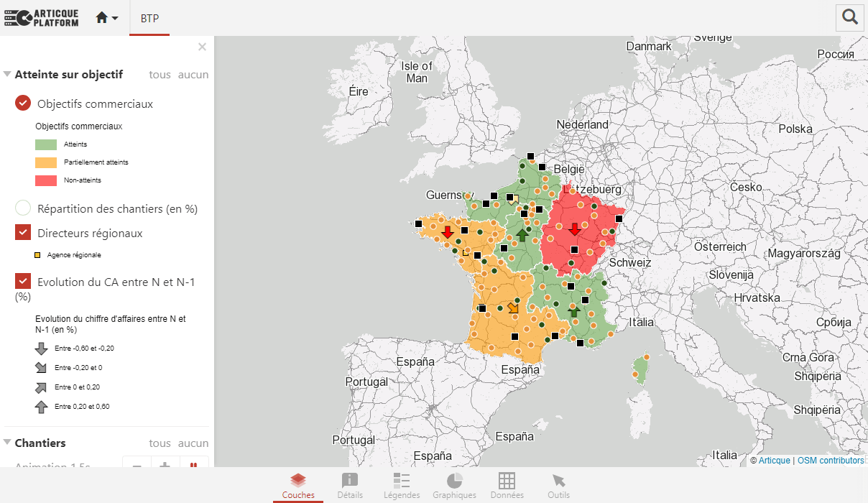The height and width of the screenshot is (503, 868).
Task: Click the home icon in header
Action: 101,18
